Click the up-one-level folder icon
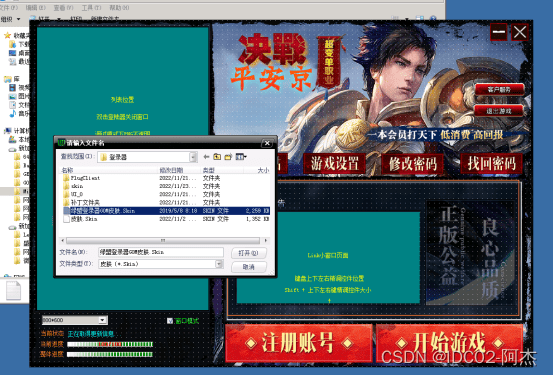The height and width of the screenshot is (376, 553). click(x=217, y=157)
